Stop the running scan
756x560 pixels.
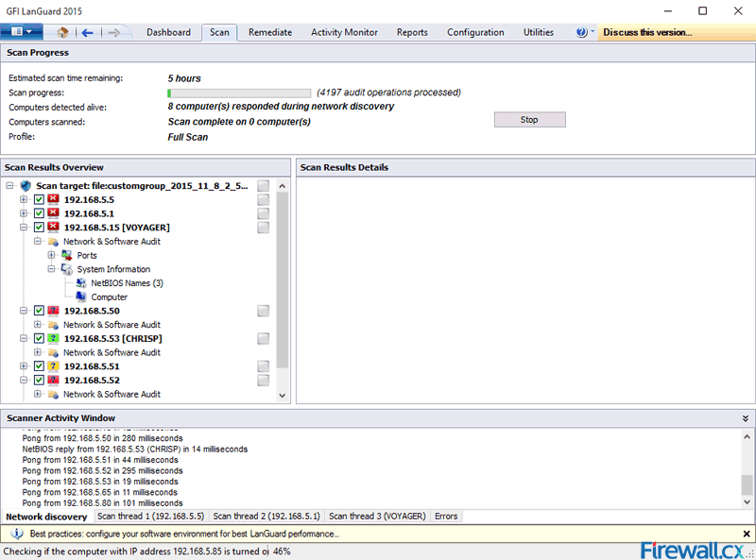click(529, 120)
